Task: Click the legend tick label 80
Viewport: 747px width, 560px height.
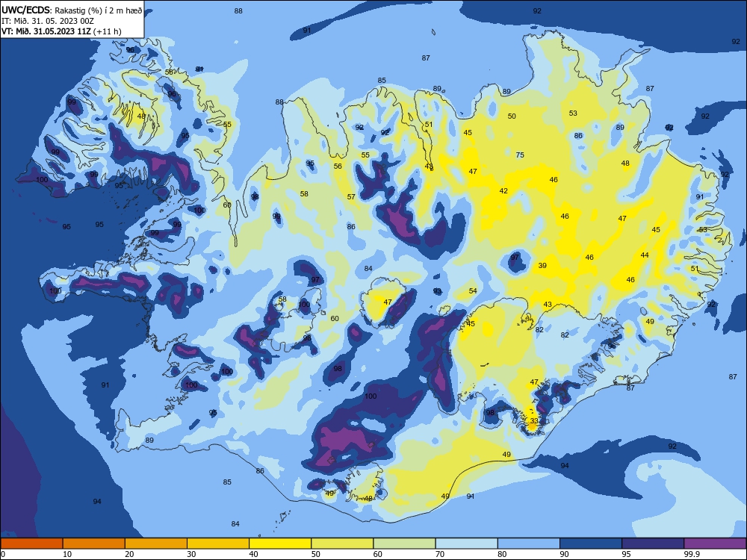Action: [x=502, y=554]
